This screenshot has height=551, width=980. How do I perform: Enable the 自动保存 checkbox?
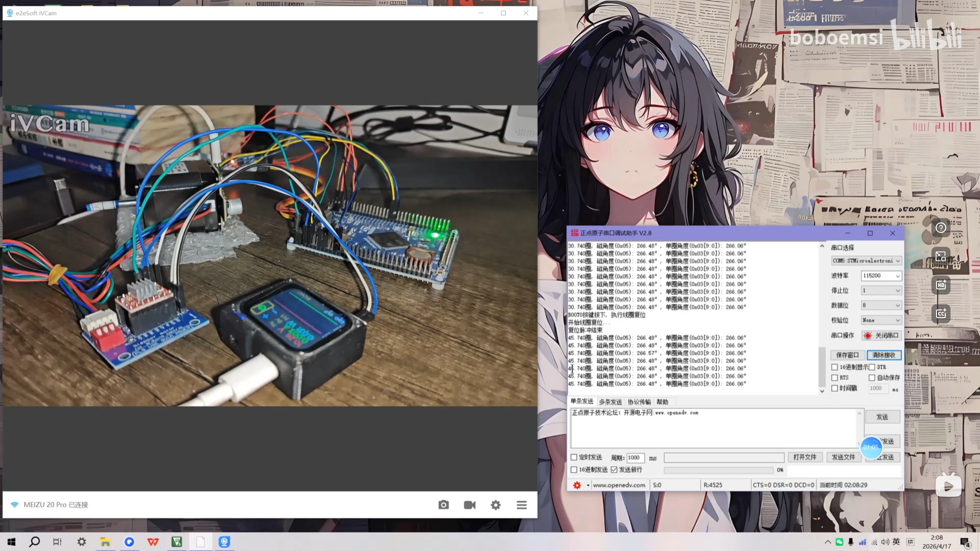pos(872,378)
